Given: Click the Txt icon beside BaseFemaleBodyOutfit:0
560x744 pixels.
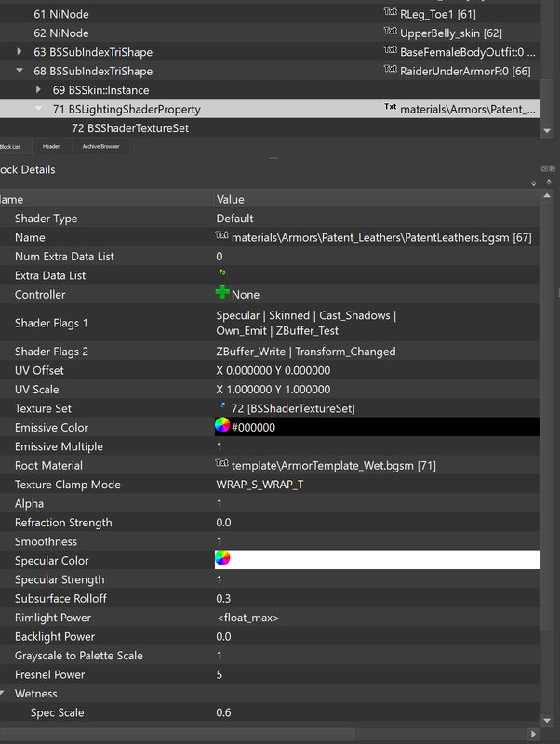Looking at the screenshot, I should [390, 50].
